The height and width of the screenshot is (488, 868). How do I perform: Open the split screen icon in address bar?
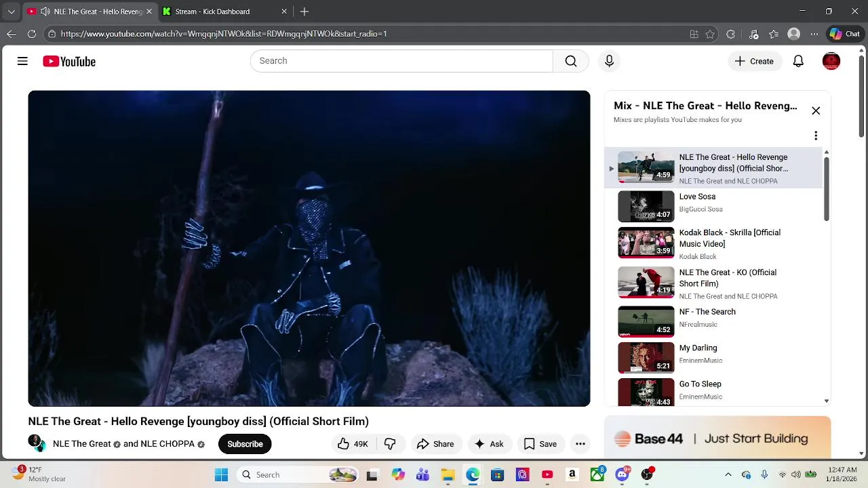click(694, 34)
